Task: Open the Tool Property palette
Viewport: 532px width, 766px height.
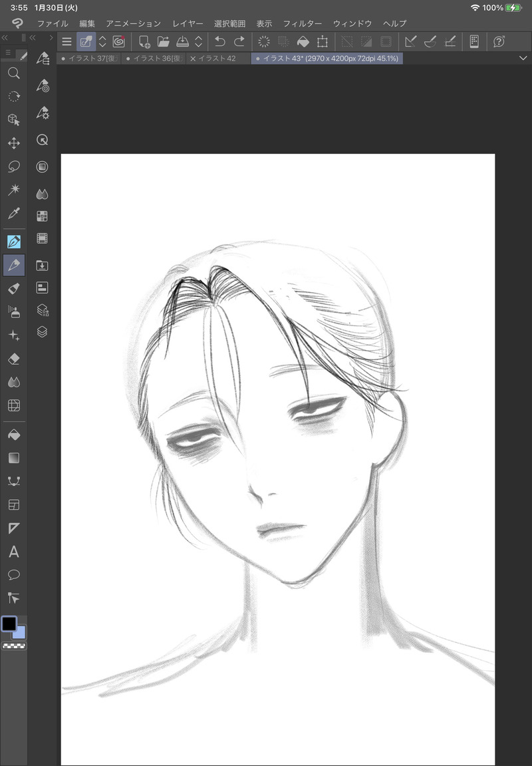Action: tap(43, 86)
